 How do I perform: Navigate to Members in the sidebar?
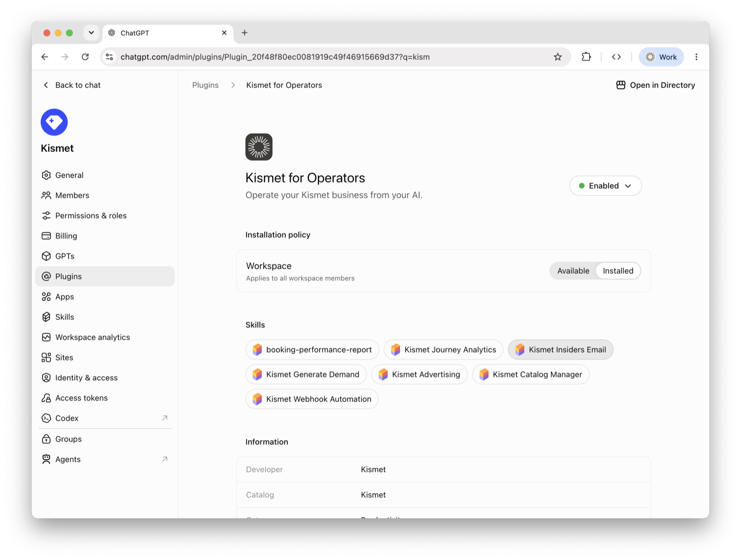[105, 195]
